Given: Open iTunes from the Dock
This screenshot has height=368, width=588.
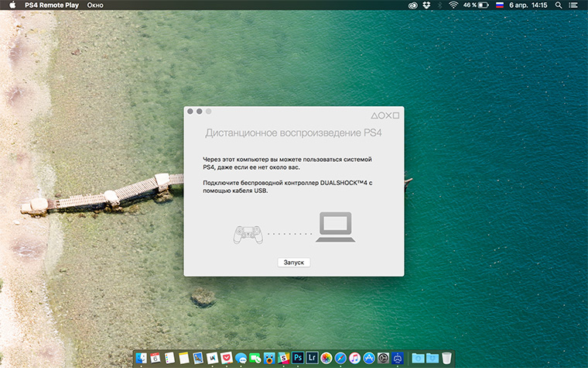Looking at the screenshot, I should (354, 358).
